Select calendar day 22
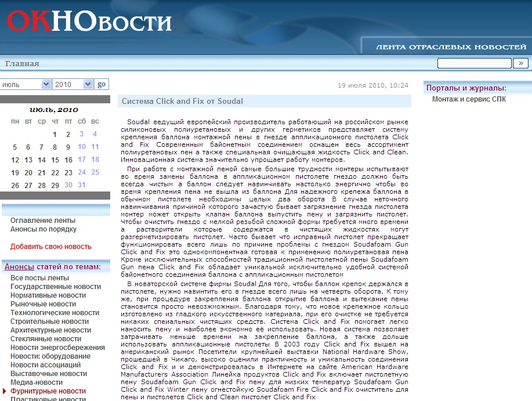Image resolution: width=532 pixels, height=401 pixels. 55,173
